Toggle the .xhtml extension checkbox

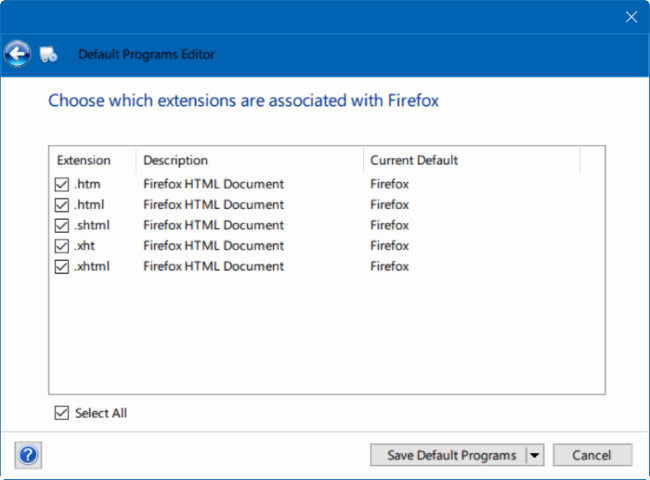click(x=63, y=266)
